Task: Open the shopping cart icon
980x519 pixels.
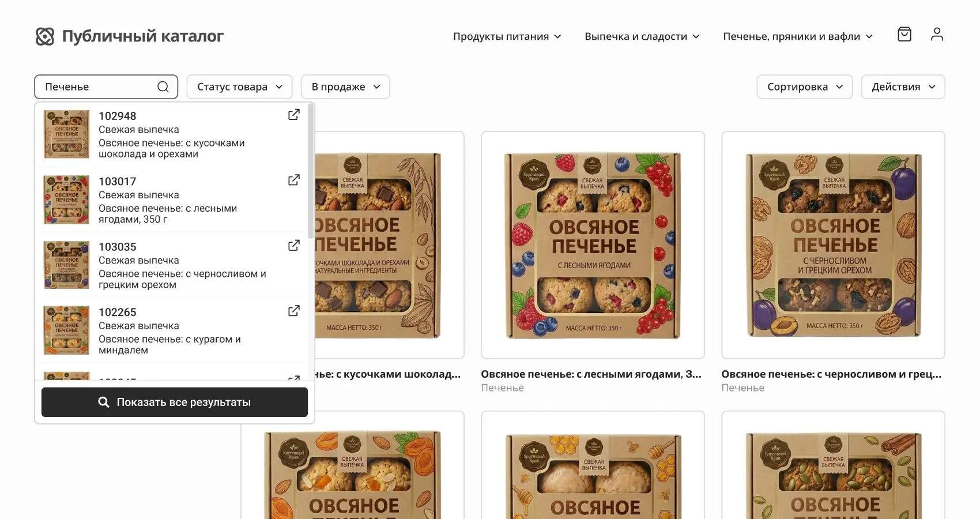Action: point(904,35)
